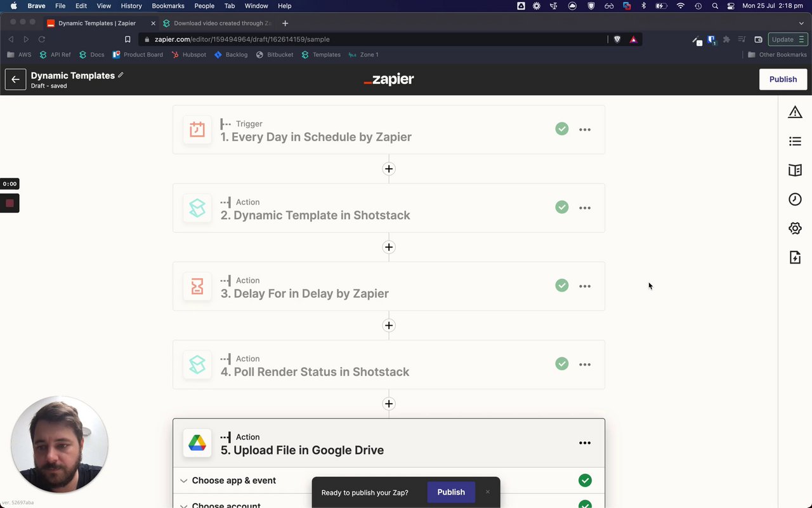The image size is (812, 508).
Task: Add a step after Poll Render Status
Action: click(x=389, y=404)
